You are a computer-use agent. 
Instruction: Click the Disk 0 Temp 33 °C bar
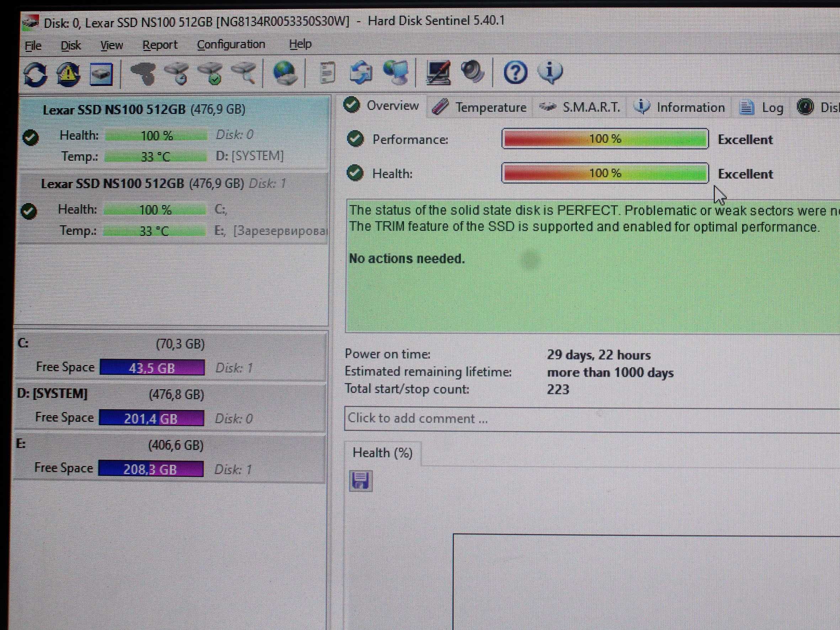[156, 156]
